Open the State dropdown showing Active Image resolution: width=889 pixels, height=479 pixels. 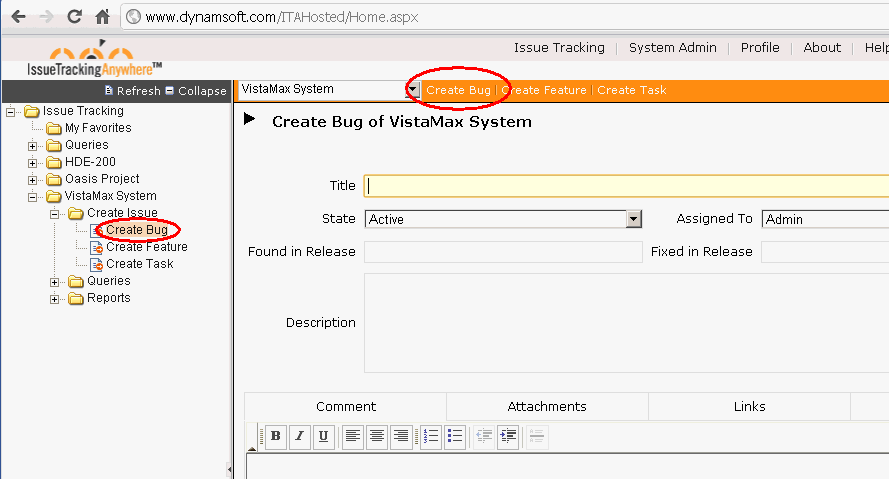pos(503,219)
